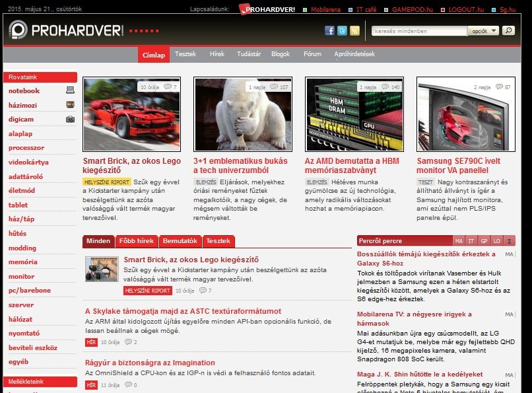This screenshot has width=532, height=393.
Task: Click the PROHARDVER! badge in top bar
Action: [267, 9]
